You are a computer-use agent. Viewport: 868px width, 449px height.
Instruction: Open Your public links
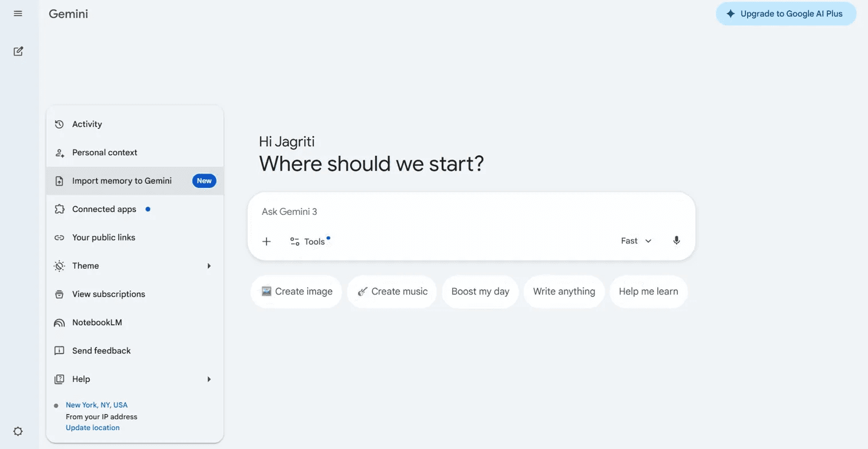point(103,238)
